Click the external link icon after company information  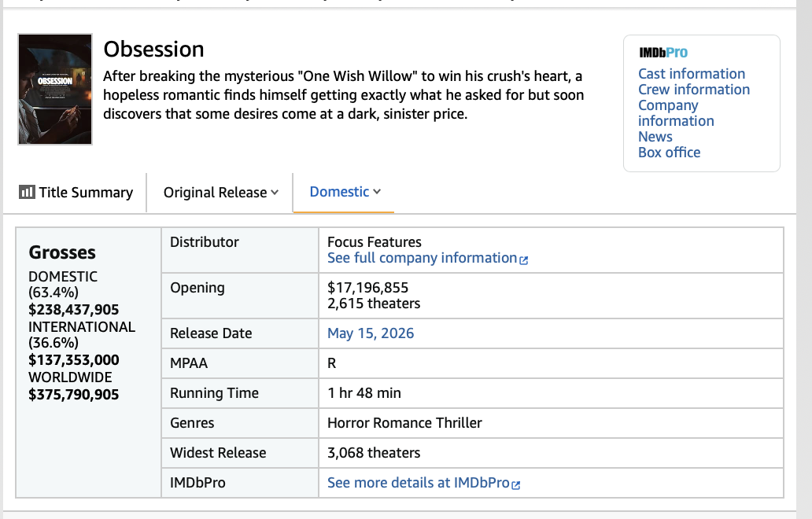pyautogui.click(x=523, y=259)
